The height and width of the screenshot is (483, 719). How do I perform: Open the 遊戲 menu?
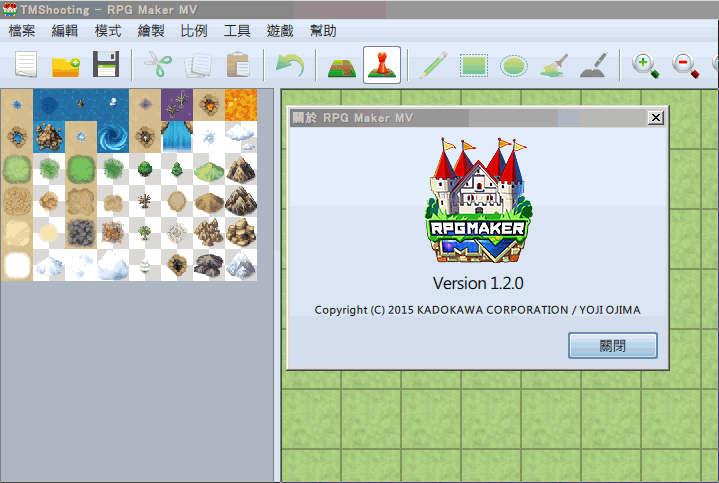[x=280, y=31]
